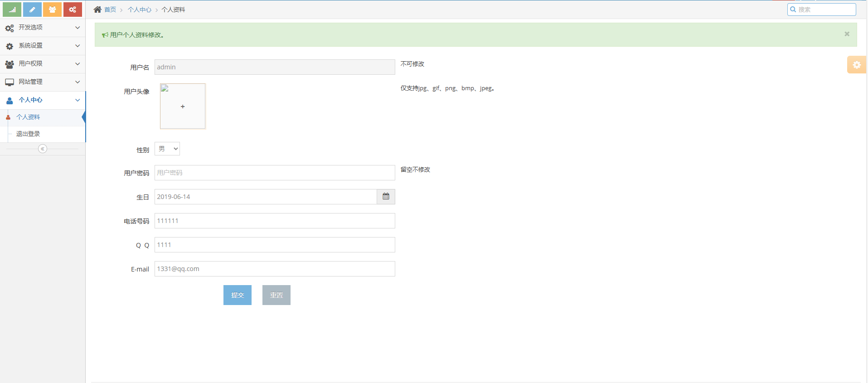Open the 性别 gender dropdown
Screen dimensions: 868x383
(167, 149)
